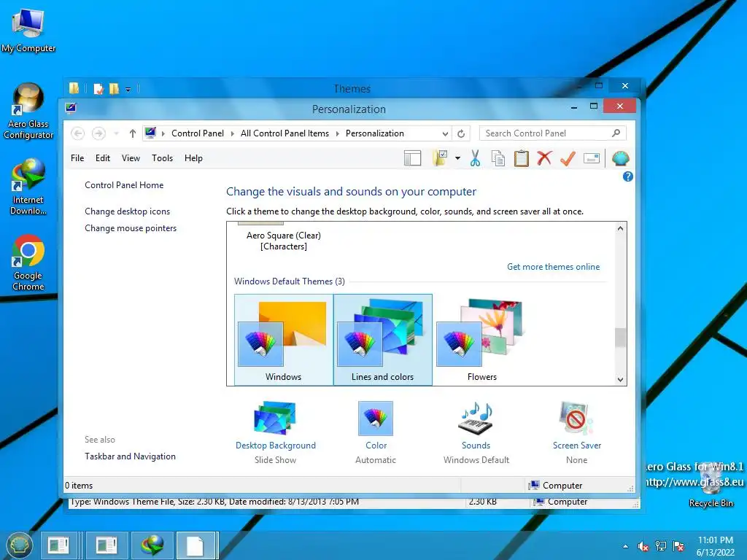Click the theme list scroll up arrow

620,228
